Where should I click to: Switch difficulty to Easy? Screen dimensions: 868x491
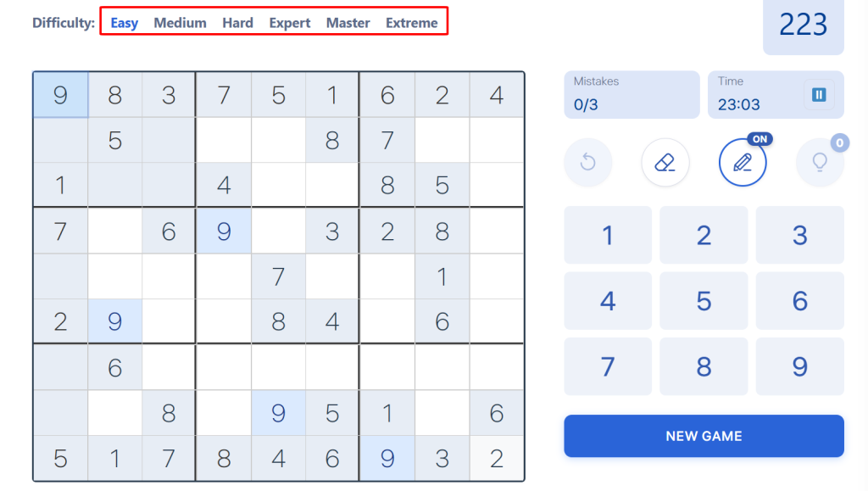(125, 23)
